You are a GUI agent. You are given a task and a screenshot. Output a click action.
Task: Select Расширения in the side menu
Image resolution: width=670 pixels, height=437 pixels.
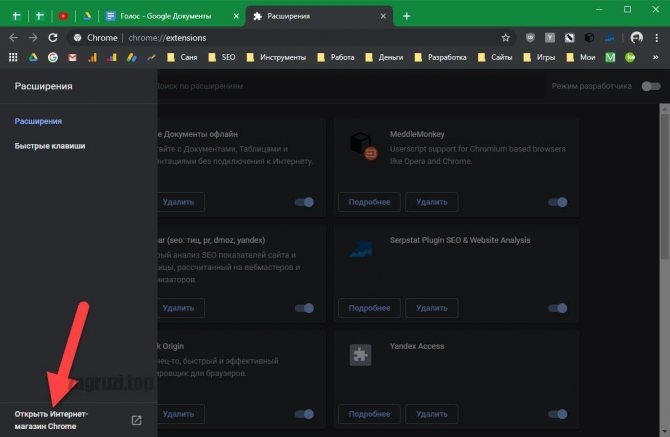(x=38, y=121)
